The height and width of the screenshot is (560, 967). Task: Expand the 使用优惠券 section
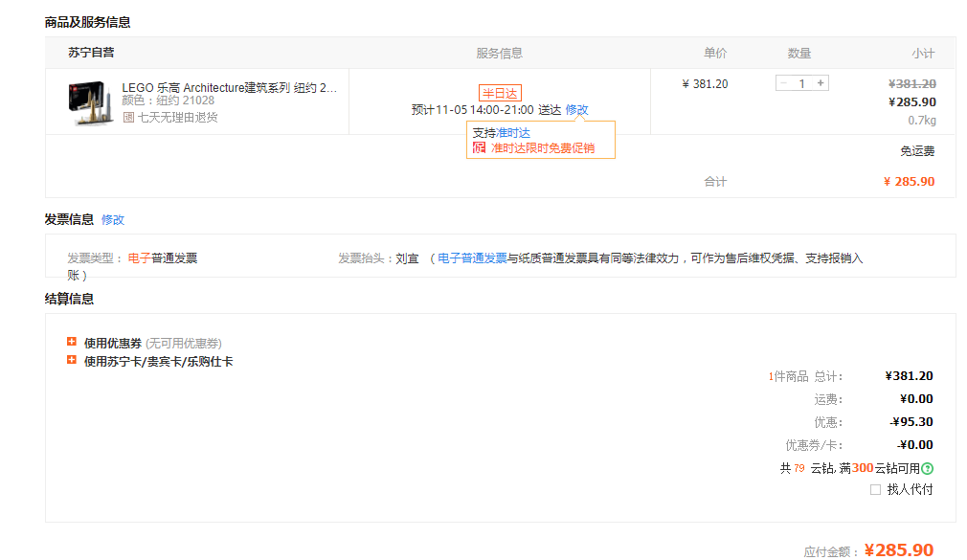point(72,342)
